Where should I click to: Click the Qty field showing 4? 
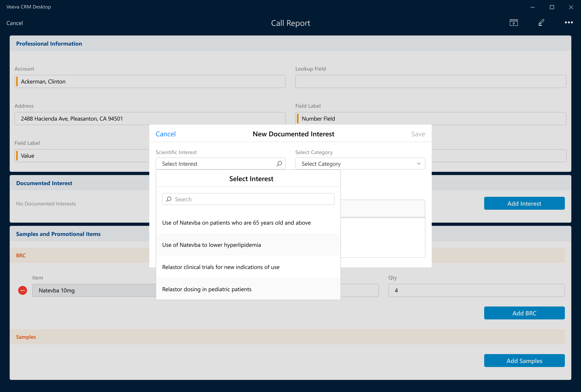pos(476,290)
